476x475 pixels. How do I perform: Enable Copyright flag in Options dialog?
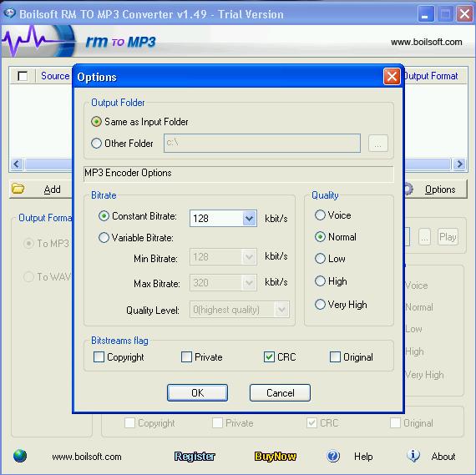99,356
